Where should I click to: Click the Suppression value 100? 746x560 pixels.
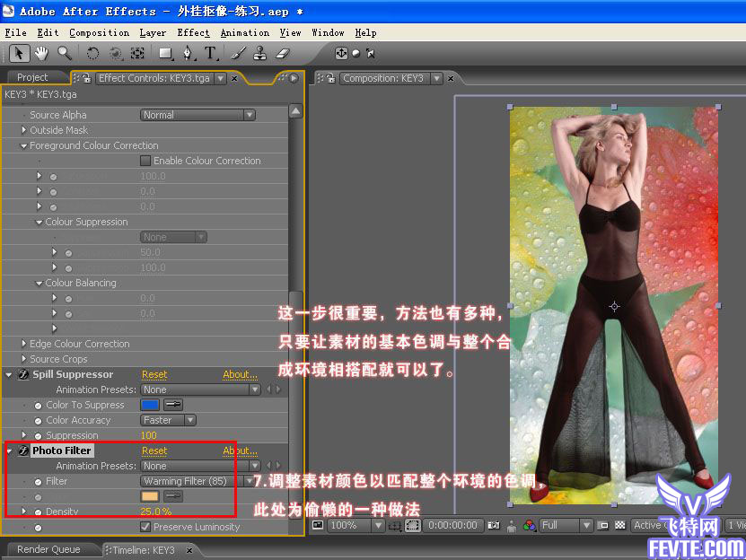[148, 435]
